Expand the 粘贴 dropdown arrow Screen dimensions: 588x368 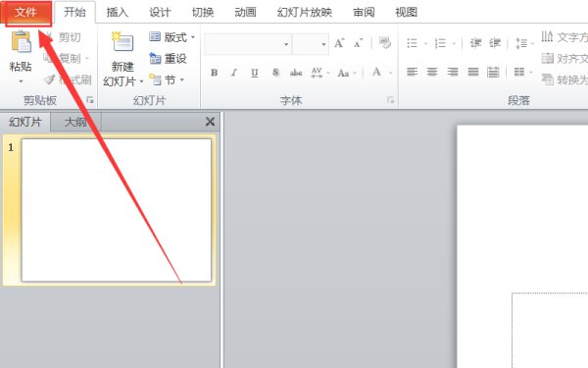coord(21,81)
